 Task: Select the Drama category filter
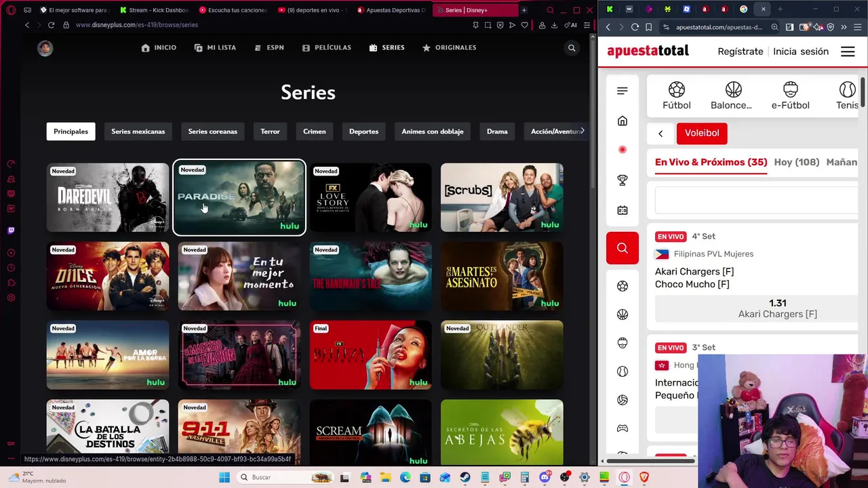click(497, 131)
